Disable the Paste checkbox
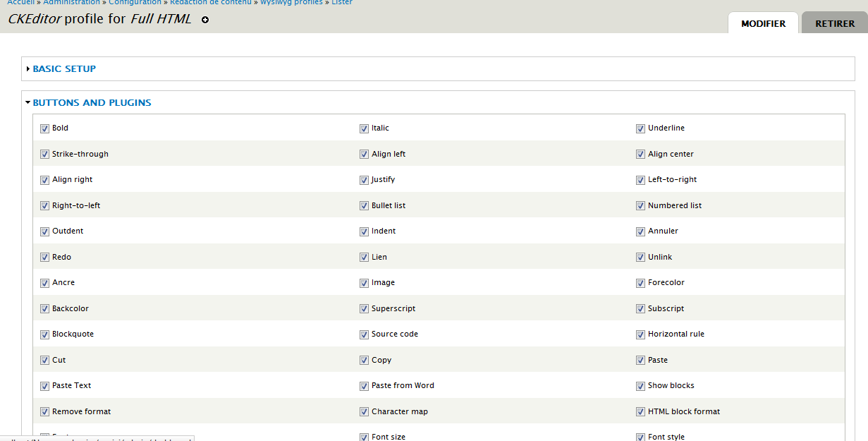Image resolution: width=868 pixels, height=441 pixels. coord(640,361)
